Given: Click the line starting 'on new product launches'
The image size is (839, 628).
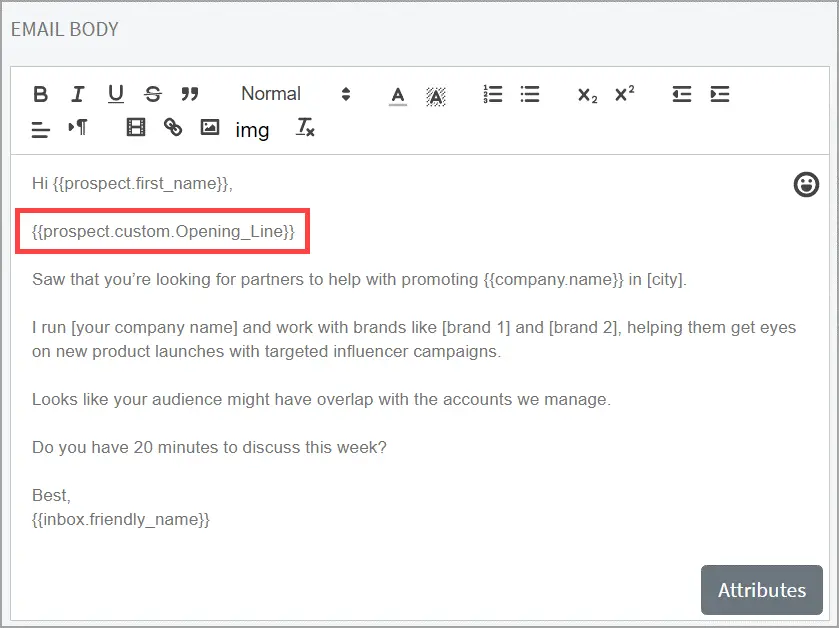Looking at the screenshot, I should click(x=266, y=351).
